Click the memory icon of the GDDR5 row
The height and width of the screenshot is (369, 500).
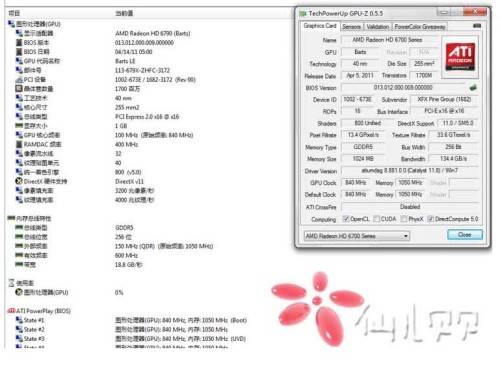coord(19,228)
